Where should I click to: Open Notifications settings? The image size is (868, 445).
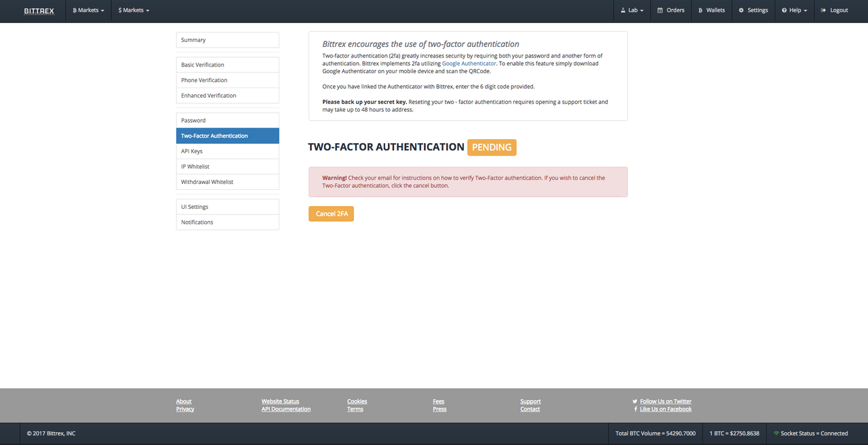click(x=227, y=222)
